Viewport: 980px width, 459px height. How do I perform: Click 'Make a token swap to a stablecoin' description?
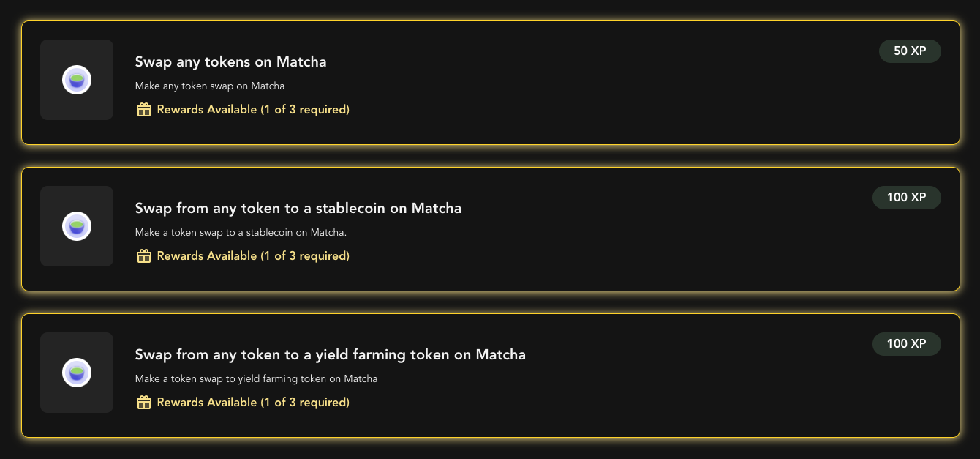[x=241, y=233]
